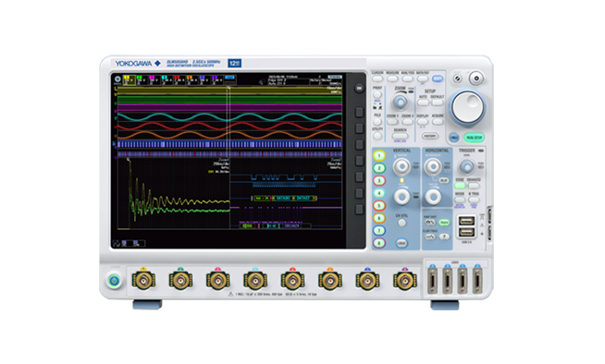Toggle the orange channel 6 key
Screen dimensions: 605x364
click(x=379, y=218)
